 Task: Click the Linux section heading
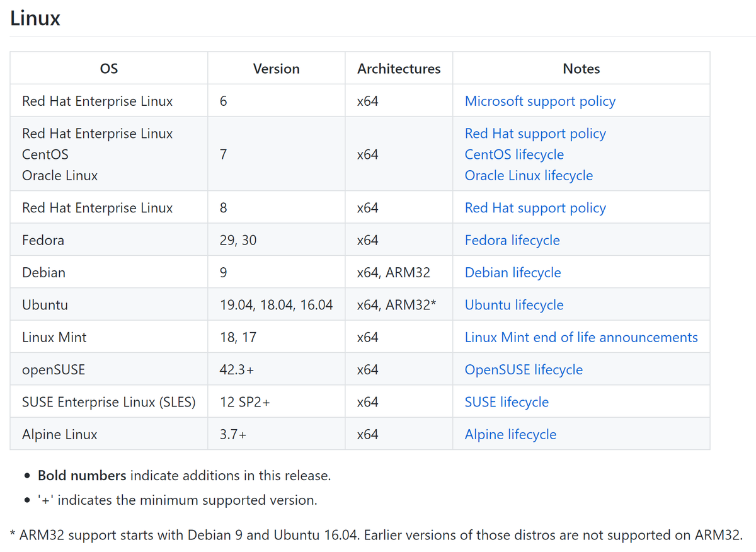35,18
